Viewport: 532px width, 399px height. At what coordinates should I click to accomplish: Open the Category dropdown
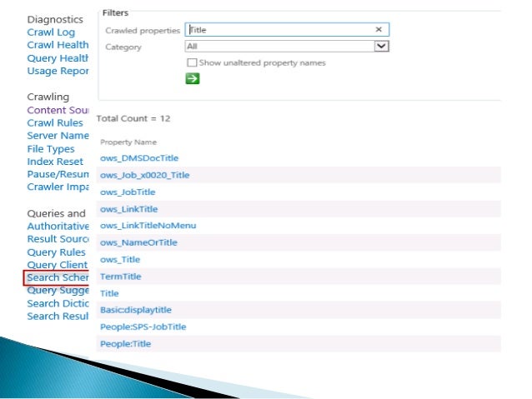pyautogui.click(x=381, y=46)
